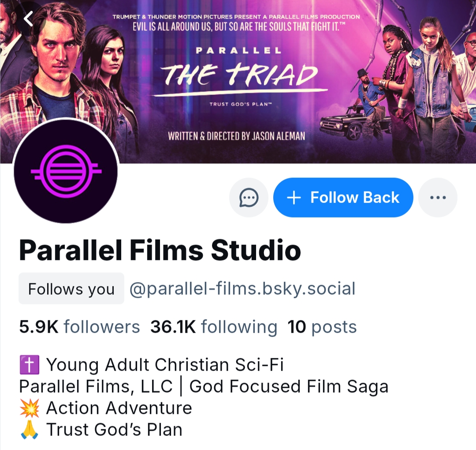
Task: Click the cross emoji in the bio
Action: click(30, 365)
